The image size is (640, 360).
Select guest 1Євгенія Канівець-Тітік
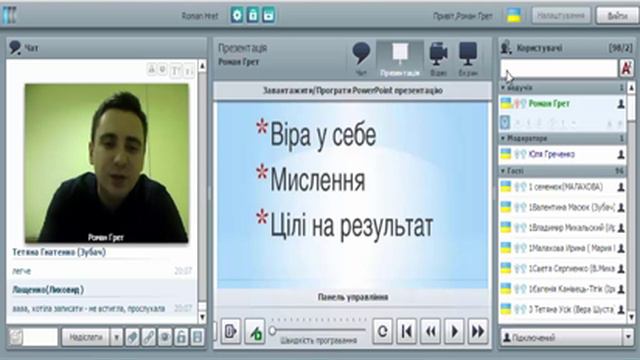point(562,289)
